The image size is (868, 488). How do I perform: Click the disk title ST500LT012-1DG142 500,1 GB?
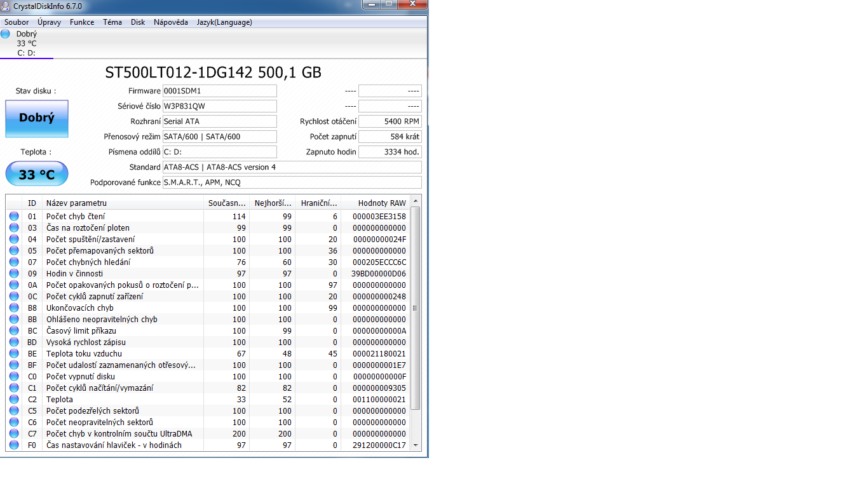click(214, 72)
